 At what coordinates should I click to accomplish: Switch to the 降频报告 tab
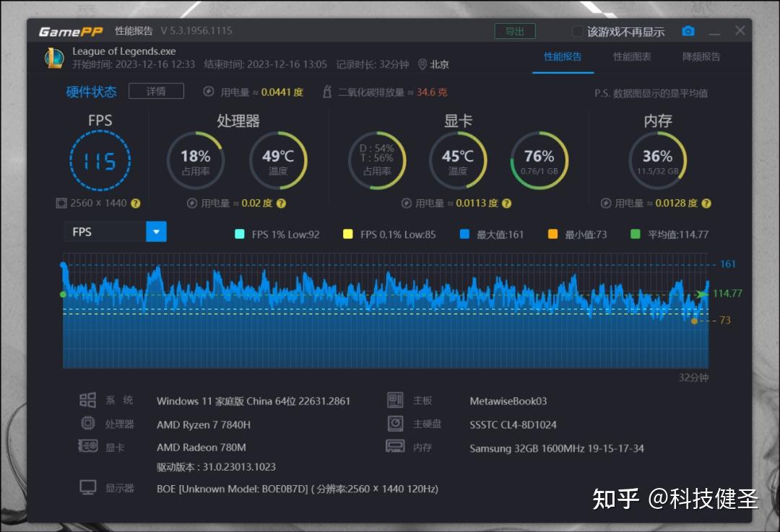pyautogui.click(x=701, y=57)
